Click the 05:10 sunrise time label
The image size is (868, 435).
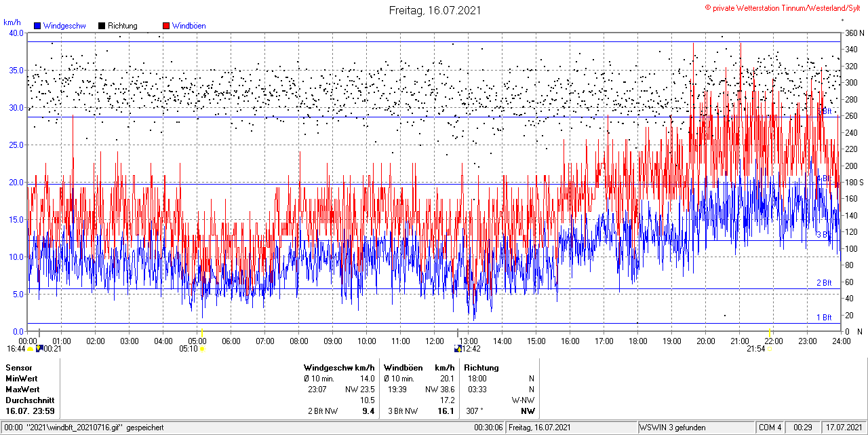pyautogui.click(x=189, y=349)
